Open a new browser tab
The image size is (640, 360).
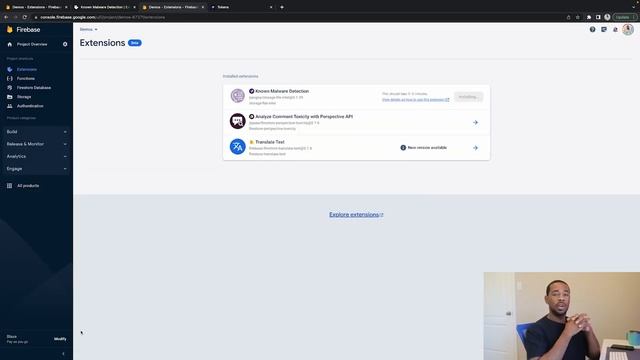click(x=282, y=7)
